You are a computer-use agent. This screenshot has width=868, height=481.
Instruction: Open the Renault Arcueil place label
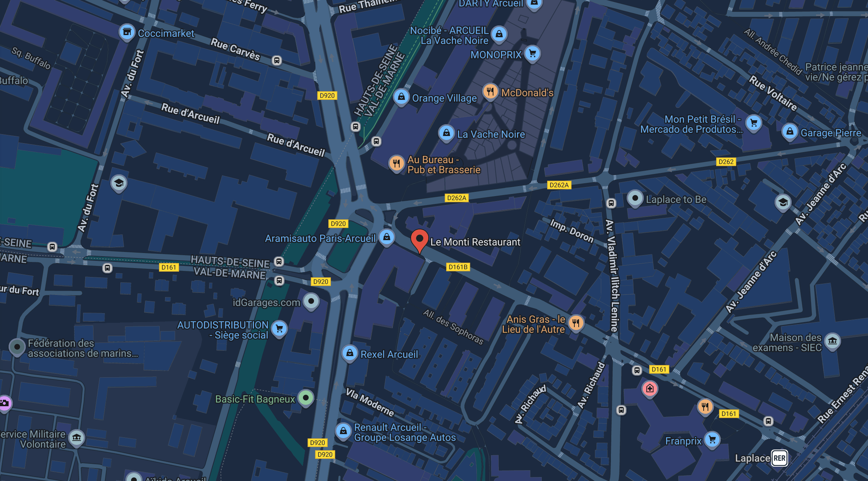pyautogui.click(x=405, y=432)
